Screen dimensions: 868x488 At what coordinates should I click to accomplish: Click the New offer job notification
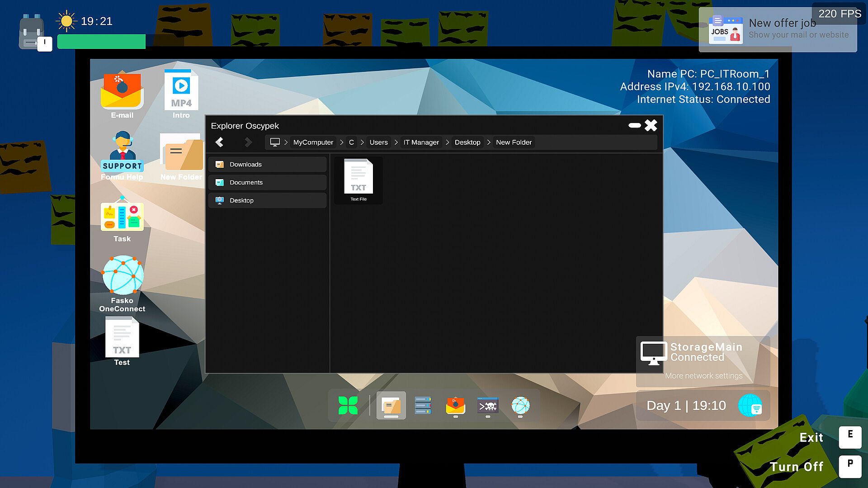point(778,29)
